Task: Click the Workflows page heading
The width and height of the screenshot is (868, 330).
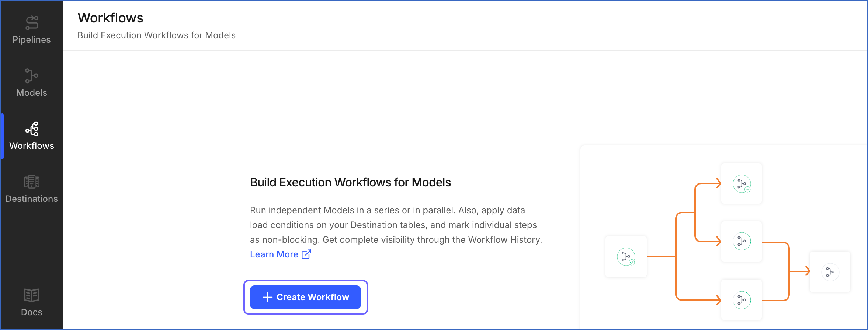Action: [x=110, y=17]
